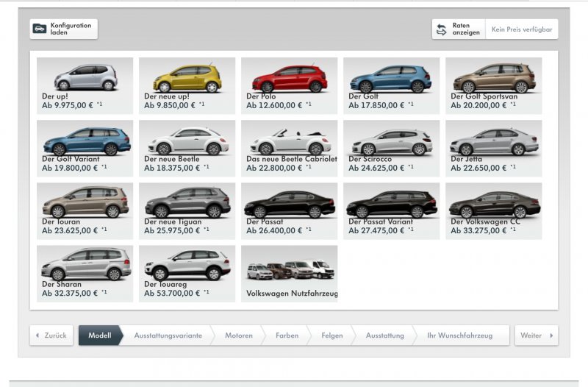Click the price text Ab 9.850,00 €
This screenshot has height=387, width=588.
coord(170,105)
